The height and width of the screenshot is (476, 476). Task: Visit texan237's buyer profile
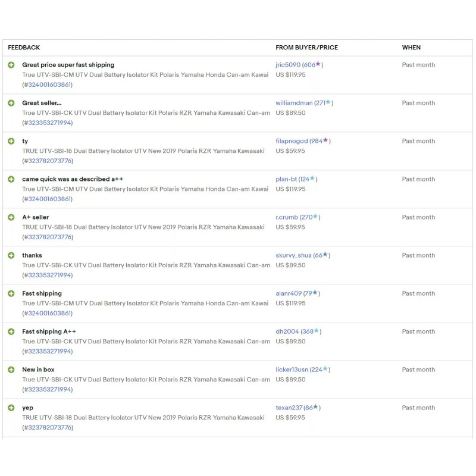[289, 408]
